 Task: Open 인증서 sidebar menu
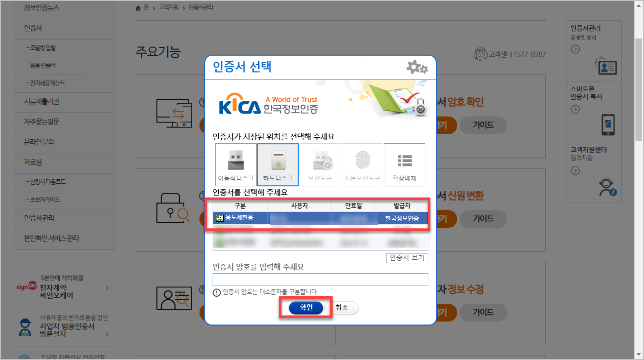(33, 28)
